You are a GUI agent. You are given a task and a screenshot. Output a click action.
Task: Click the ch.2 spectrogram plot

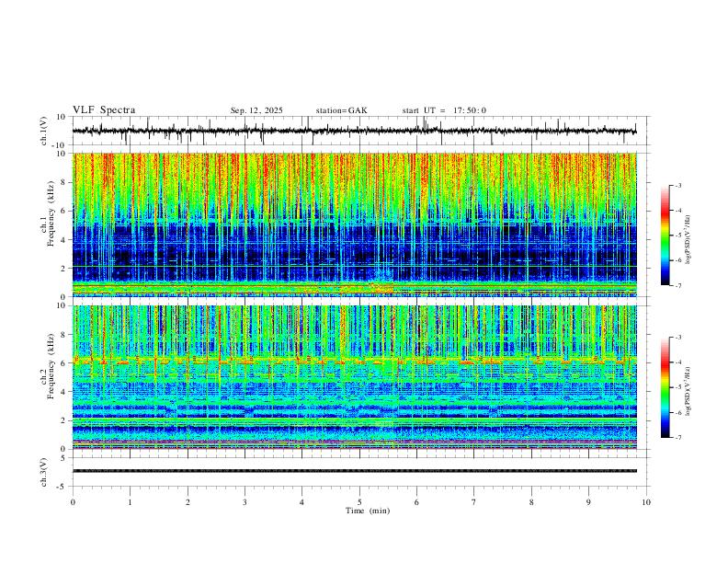[x=355, y=377]
